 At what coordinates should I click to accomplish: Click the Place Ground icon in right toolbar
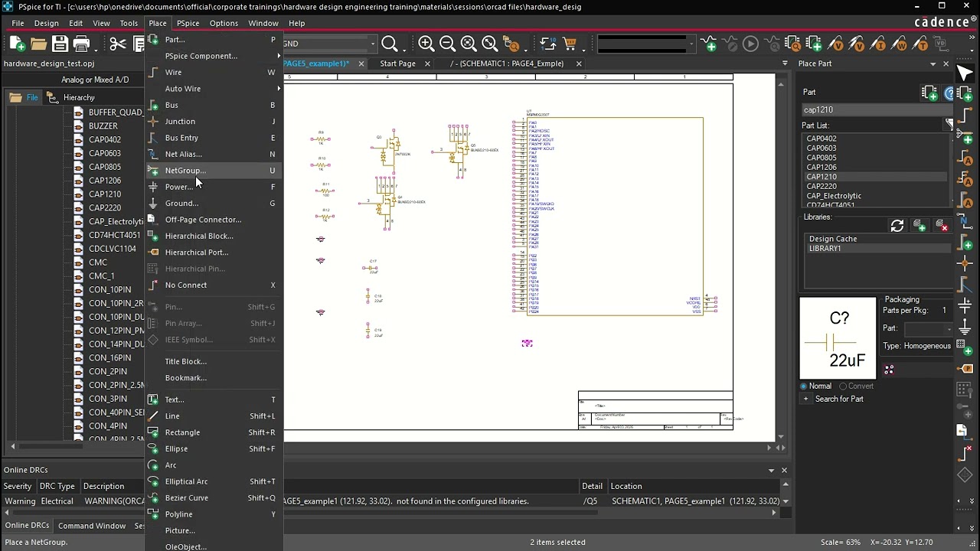coord(965,327)
